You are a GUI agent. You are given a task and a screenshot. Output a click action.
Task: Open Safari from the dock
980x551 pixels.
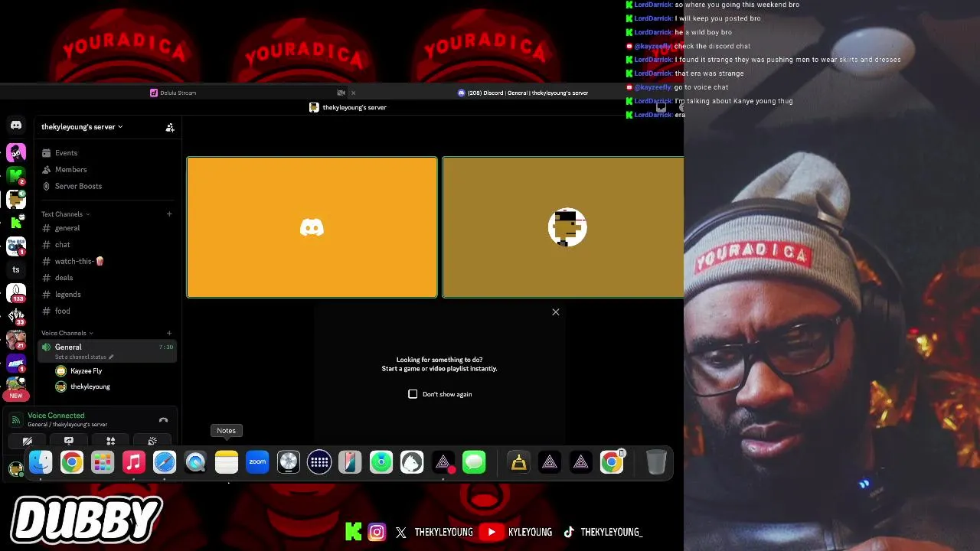tap(165, 462)
